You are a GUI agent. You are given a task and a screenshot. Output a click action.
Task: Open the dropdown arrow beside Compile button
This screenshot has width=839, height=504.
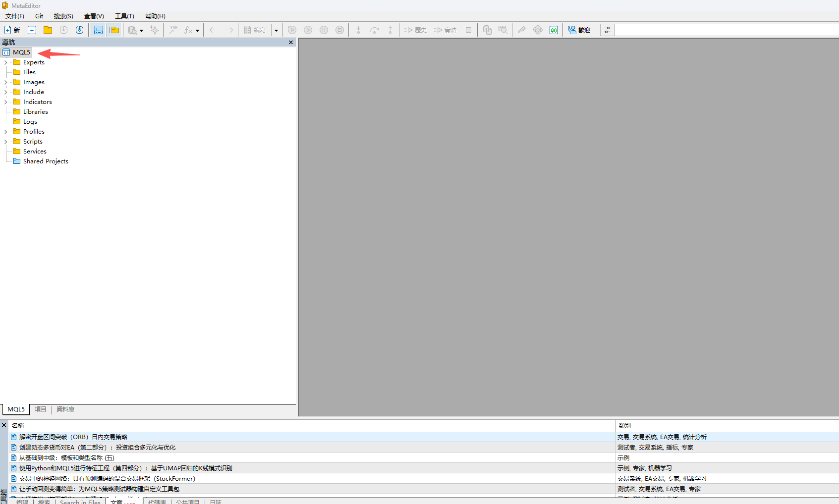[x=276, y=30]
